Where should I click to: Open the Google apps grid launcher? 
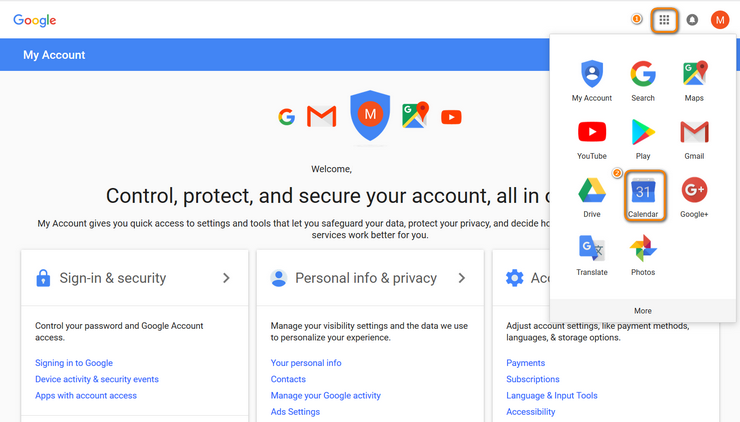(x=664, y=20)
